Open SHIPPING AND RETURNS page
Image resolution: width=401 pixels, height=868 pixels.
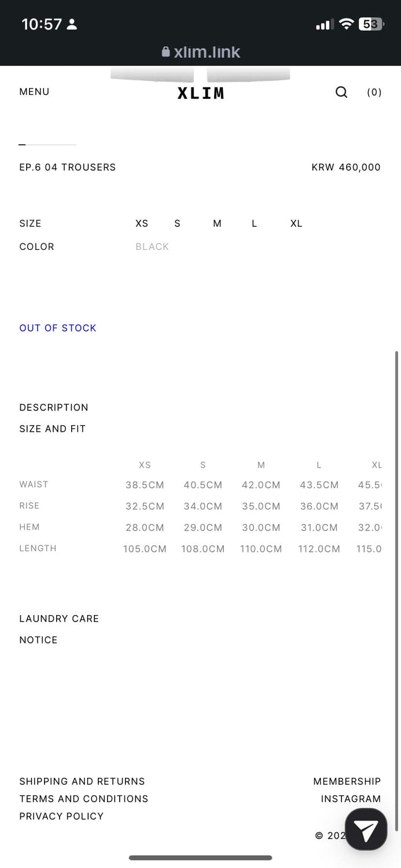82,781
